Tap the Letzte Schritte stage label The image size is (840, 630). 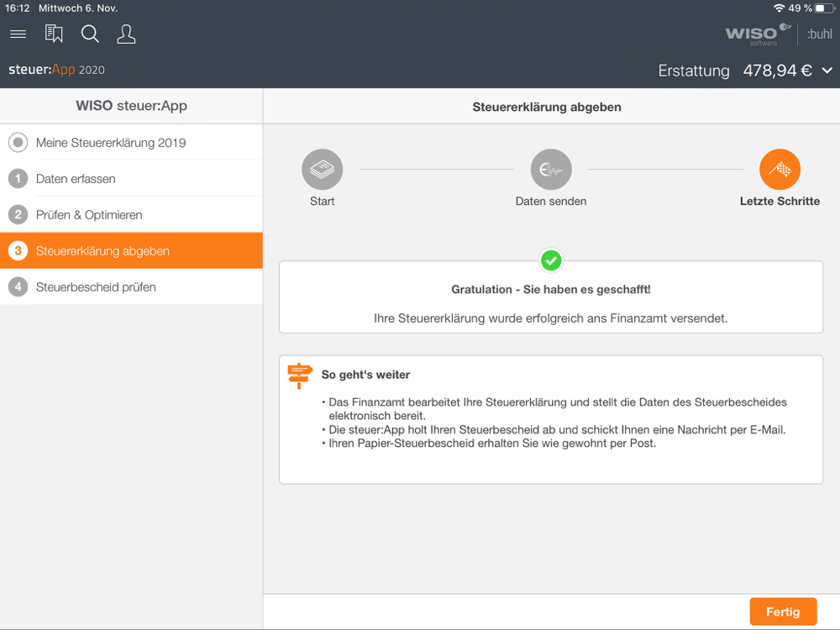click(x=780, y=202)
